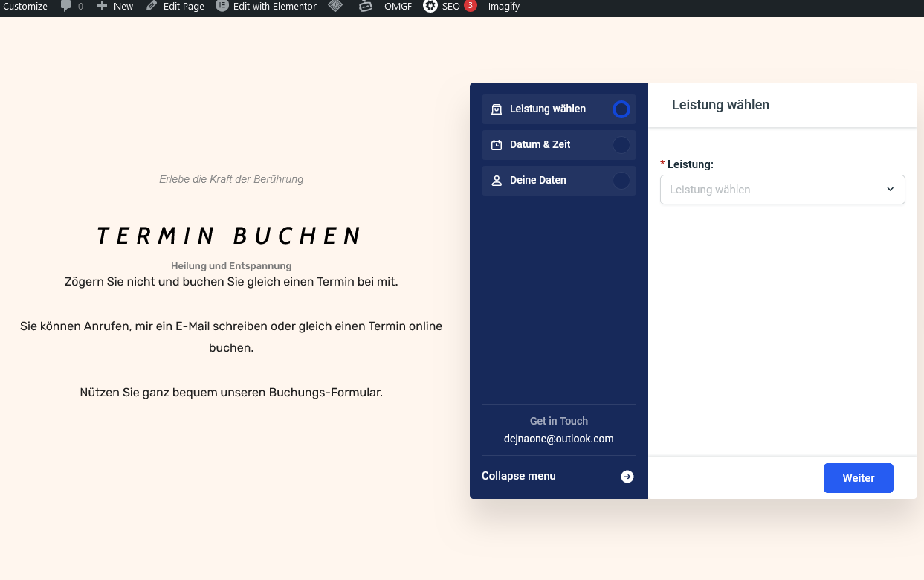Click the dejnaone@outlook.com email link

pyautogui.click(x=558, y=439)
